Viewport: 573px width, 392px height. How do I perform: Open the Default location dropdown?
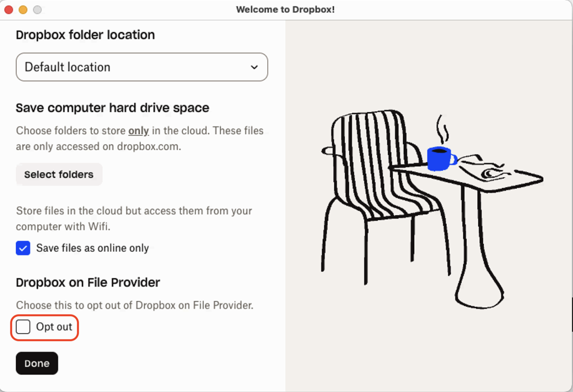pos(142,67)
